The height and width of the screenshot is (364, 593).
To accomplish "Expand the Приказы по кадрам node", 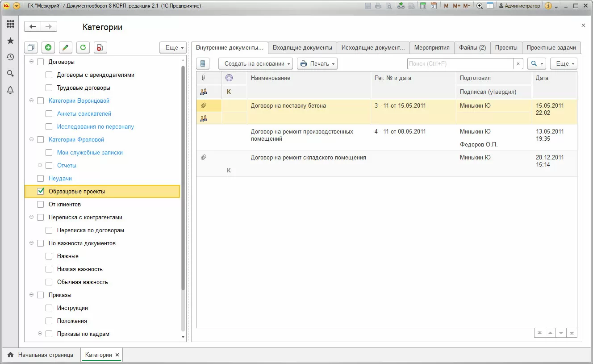I will [x=40, y=334].
